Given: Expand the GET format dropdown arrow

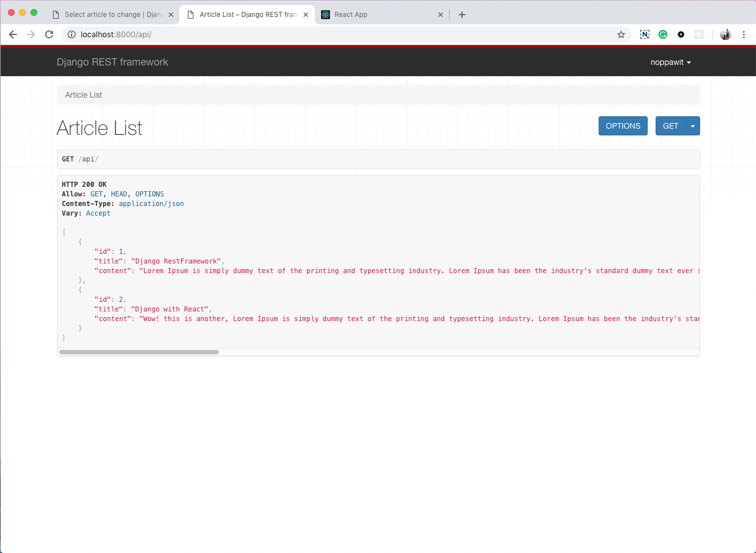Looking at the screenshot, I should click(693, 126).
